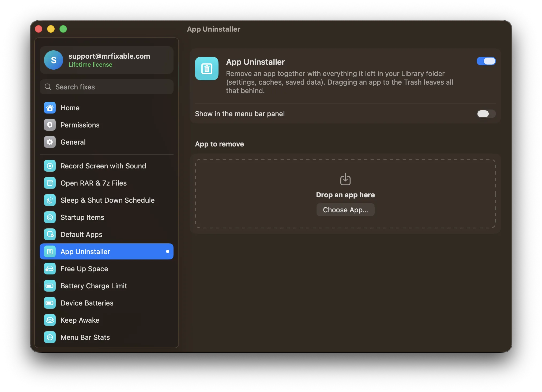Disable the App Uninstaller main toggle
The image size is (542, 392).
click(486, 61)
